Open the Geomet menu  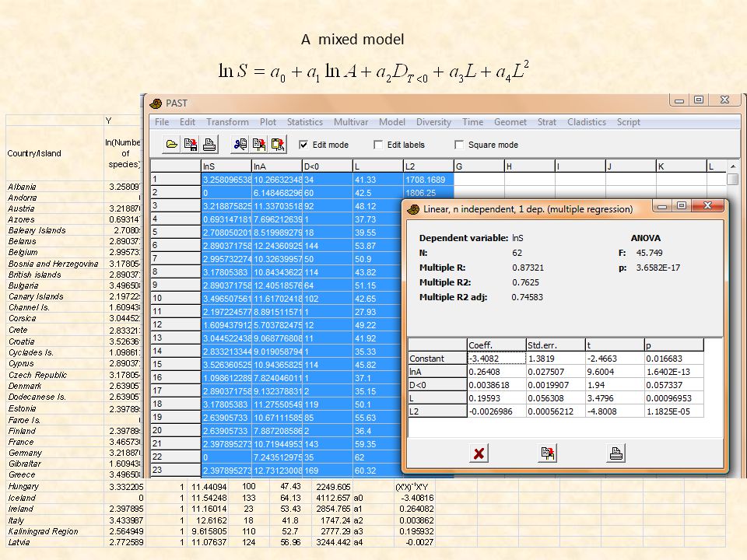(510, 122)
